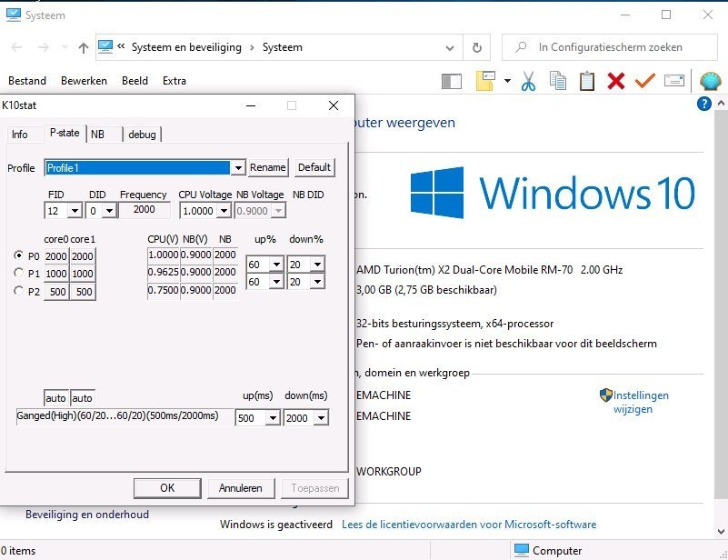Click the computer icon in address bar
This screenshot has width=728, height=560.
tap(105, 46)
